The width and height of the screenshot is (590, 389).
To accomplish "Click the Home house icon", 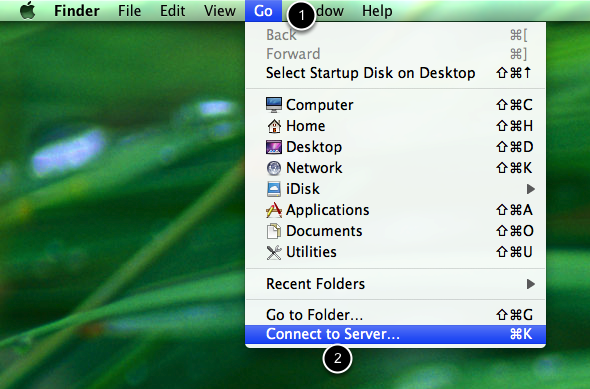I will click(274, 126).
